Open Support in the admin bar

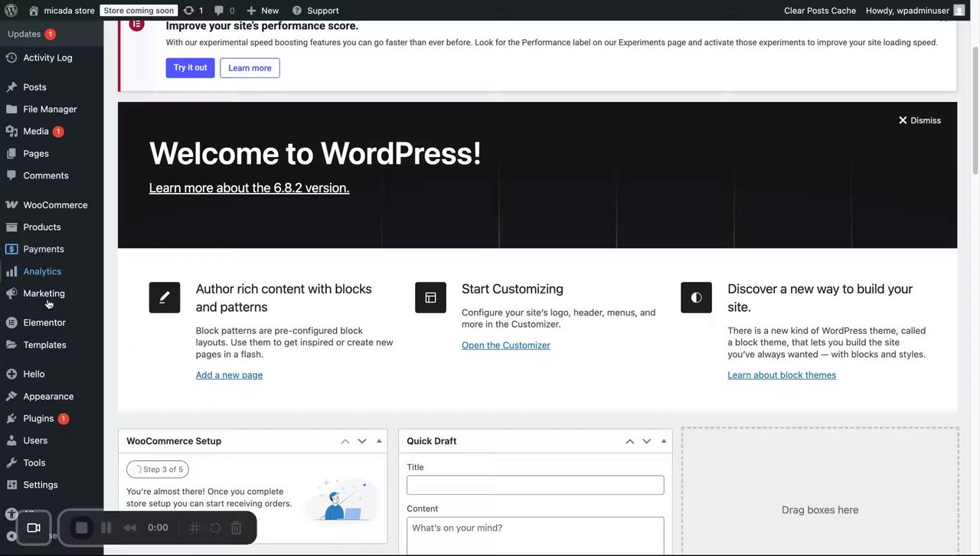(315, 11)
